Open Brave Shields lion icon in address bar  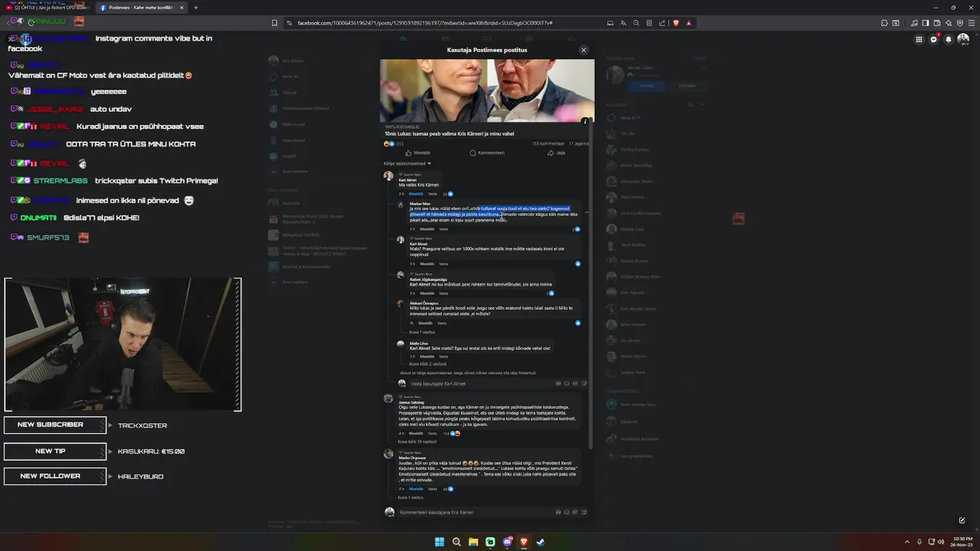(676, 23)
